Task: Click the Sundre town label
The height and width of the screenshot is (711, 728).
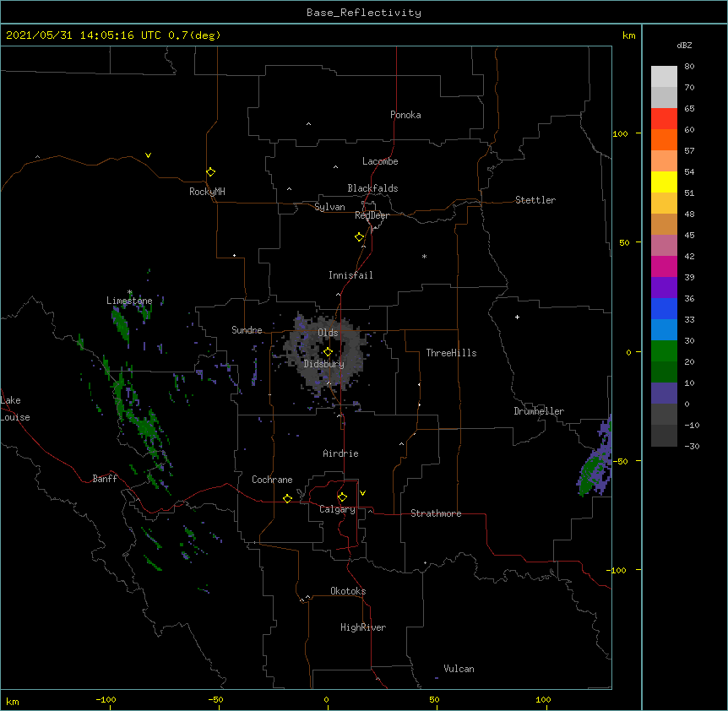Action: click(247, 330)
